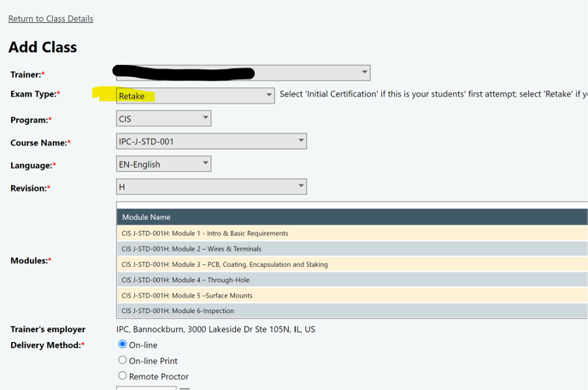This screenshot has height=390, width=588.
Task: Open the Language dropdown showing EN-English
Action: click(x=163, y=163)
